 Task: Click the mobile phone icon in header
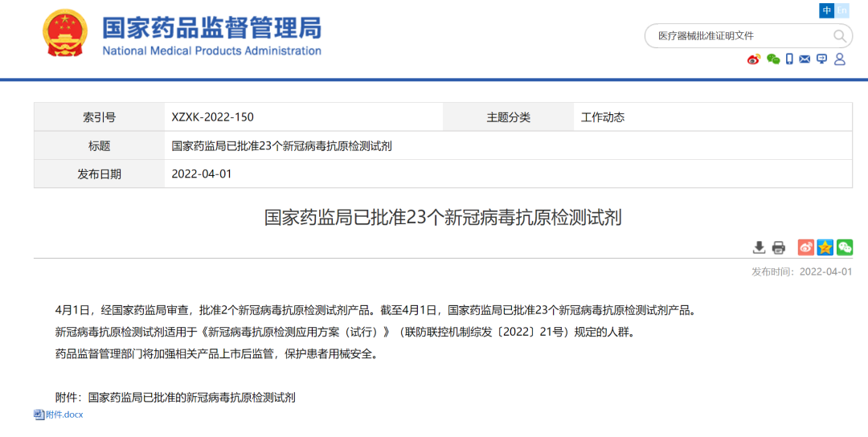pyautogui.click(x=790, y=59)
